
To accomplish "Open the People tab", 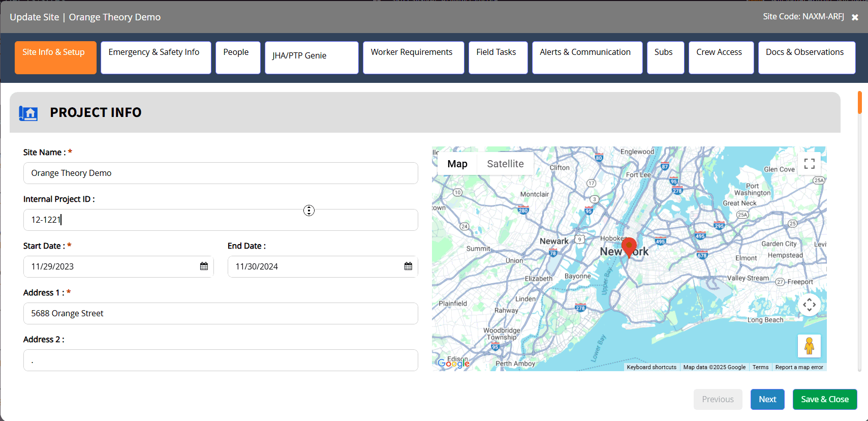I will [238, 57].
